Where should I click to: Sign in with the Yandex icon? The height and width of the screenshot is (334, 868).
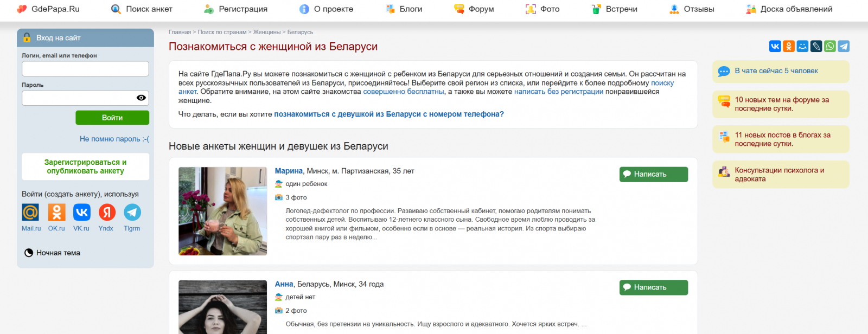tap(107, 213)
